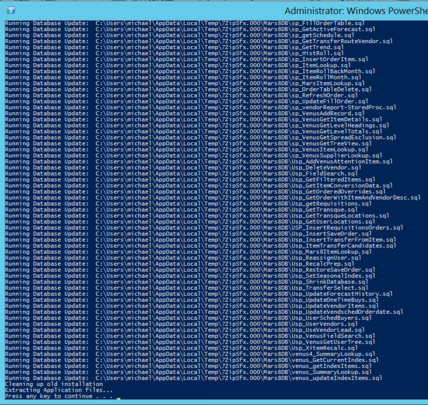
Task: Click the sp_ItemRollBackMonth.sql output line
Action: [x=190, y=71]
